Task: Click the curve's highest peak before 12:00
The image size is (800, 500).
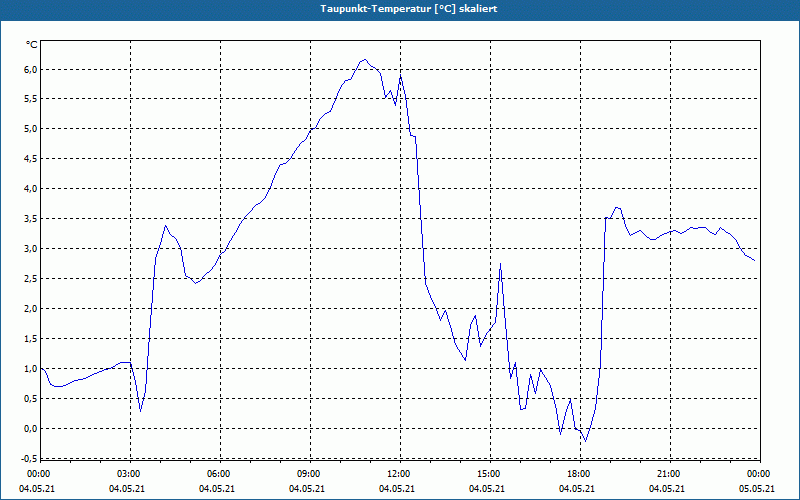Action: coord(364,59)
